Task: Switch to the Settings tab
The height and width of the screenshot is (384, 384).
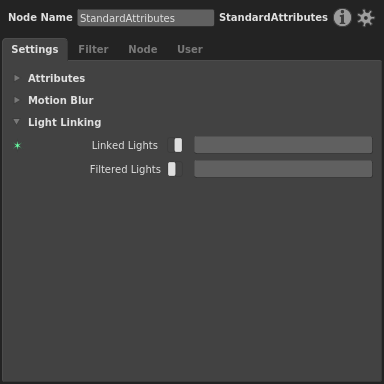Action: pos(35,49)
